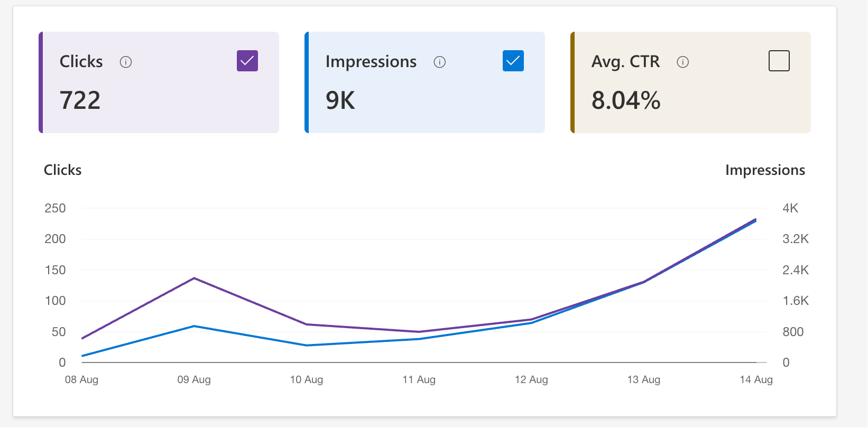The height and width of the screenshot is (428, 868).
Task: Click the 722 clicks total value
Action: point(80,100)
